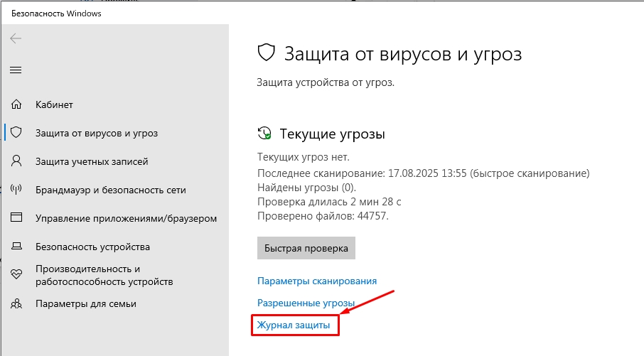
Task: Click the heart device health icon
Action: [x=16, y=274]
